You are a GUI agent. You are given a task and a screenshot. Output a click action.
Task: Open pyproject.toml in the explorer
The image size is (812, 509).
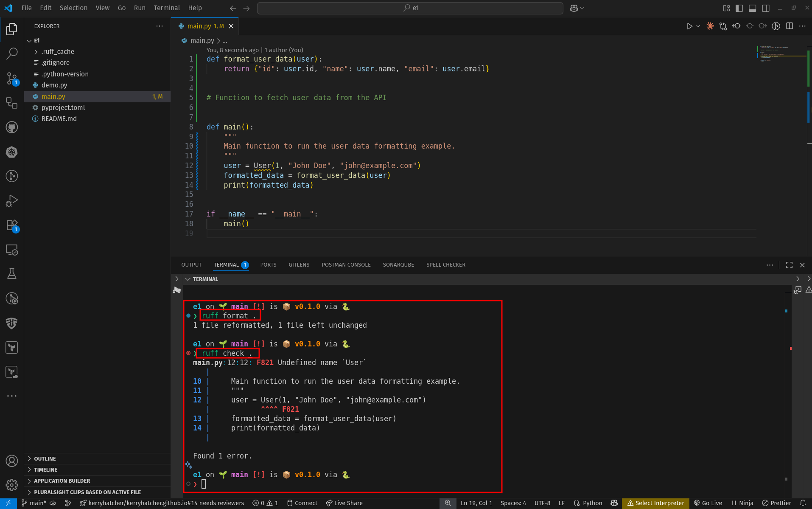tap(63, 108)
